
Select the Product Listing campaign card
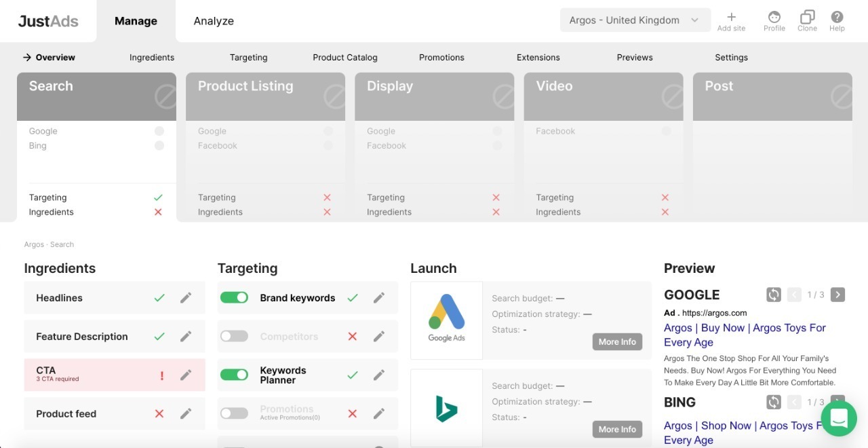(x=265, y=147)
